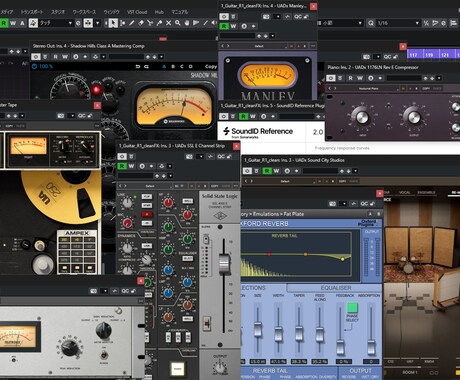460x380 pixels.
Task: Click QC button in SSL Channel Strip window
Action: [221, 156]
